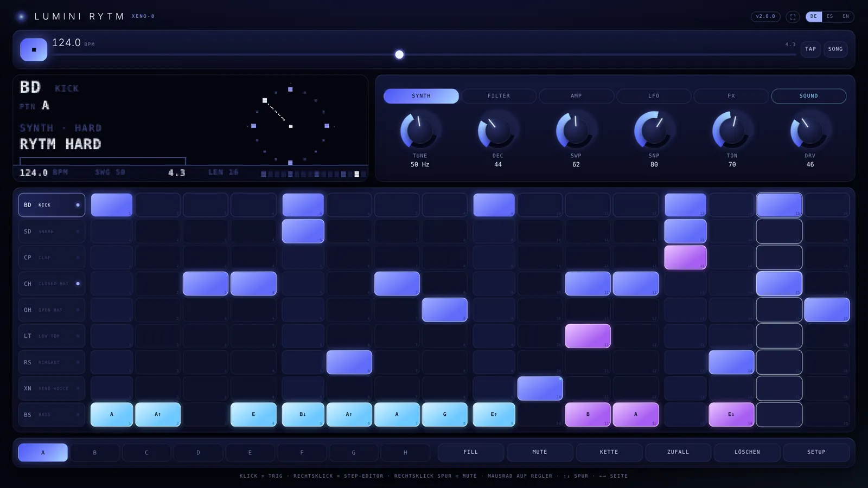Switch language to ES
This screenshot has height=488, width=868.
click(x=829, y=17)
